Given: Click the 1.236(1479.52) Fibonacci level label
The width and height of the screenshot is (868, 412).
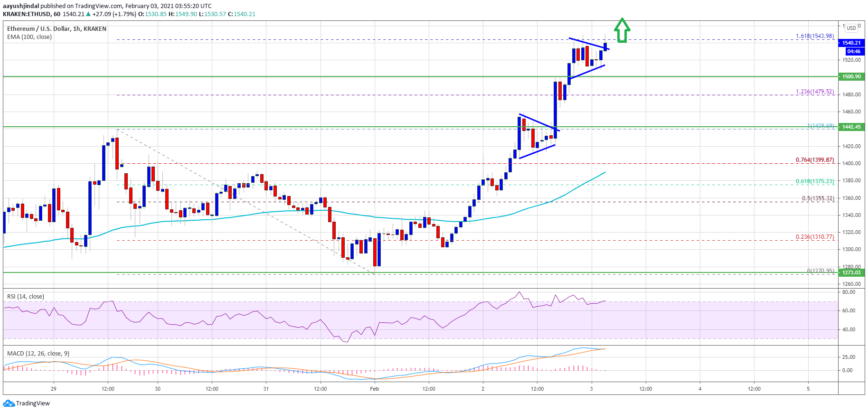Looking at the screenshot, I should tap(814, 92).
